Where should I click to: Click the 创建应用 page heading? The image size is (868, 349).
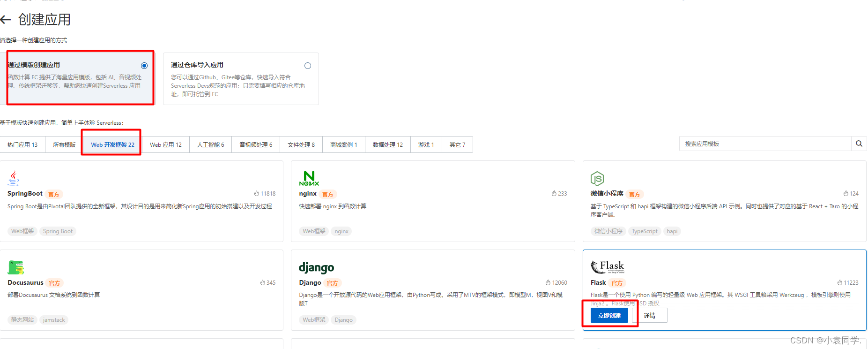(45, 20)
